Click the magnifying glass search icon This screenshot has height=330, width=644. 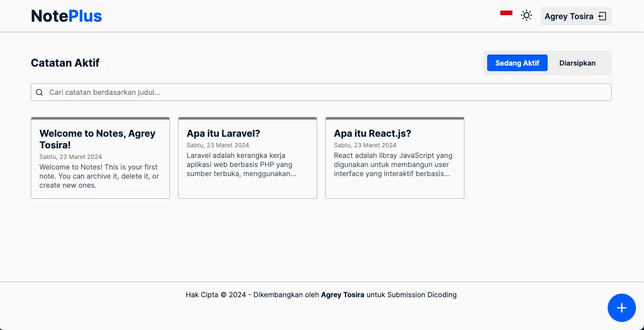pos(39,92)
